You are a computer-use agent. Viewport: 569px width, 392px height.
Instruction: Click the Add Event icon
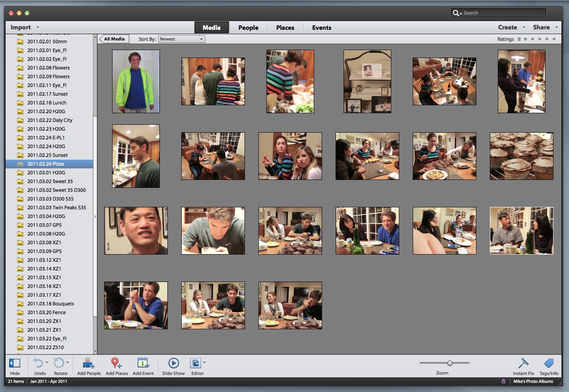(143, 363)
